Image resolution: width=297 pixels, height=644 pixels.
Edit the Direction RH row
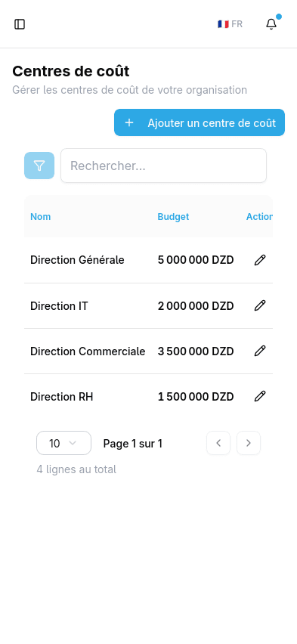(x=260, y=396)
